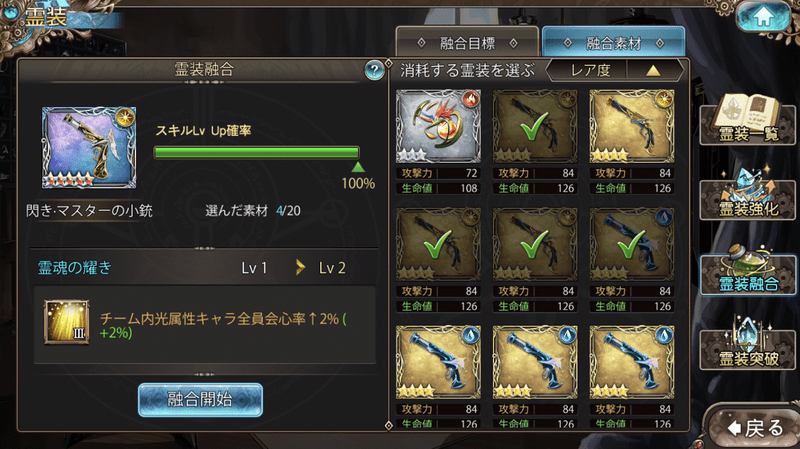Screen dimensions: 800x449
Task: Select the unchecked gold gun in top-right slot
Action: click(x=632, y=127)
